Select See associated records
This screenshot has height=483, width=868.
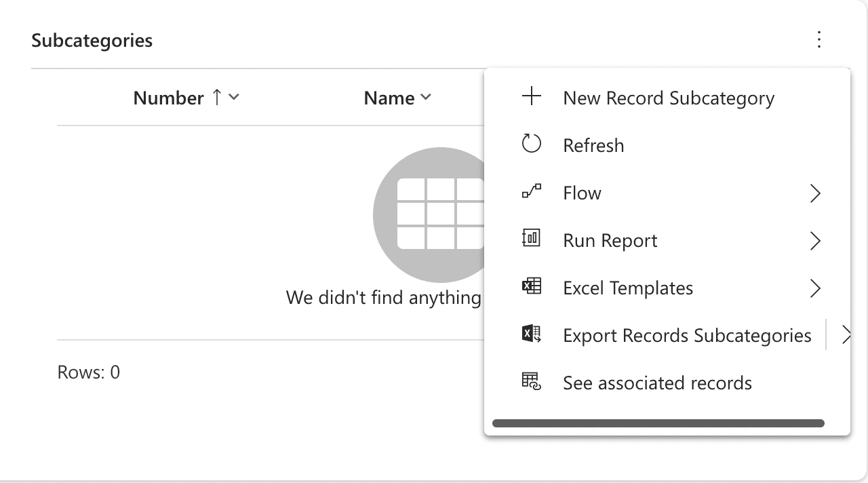(667, 383)
